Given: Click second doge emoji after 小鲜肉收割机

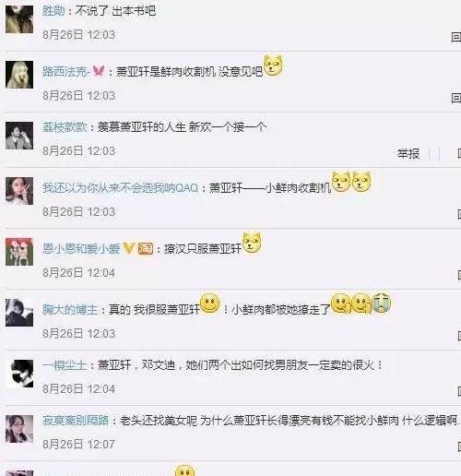Looking at the screenshot, I should (x=361, y=182).
